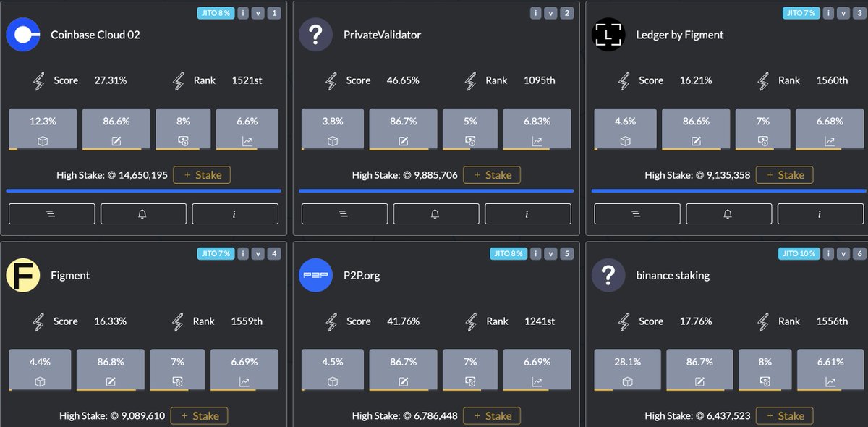Screen dimensions: 868x427
Task: Click rank value '1521st' on Coinbase Cloud 02
Action: pyautogui.click(x=247, y=80)
